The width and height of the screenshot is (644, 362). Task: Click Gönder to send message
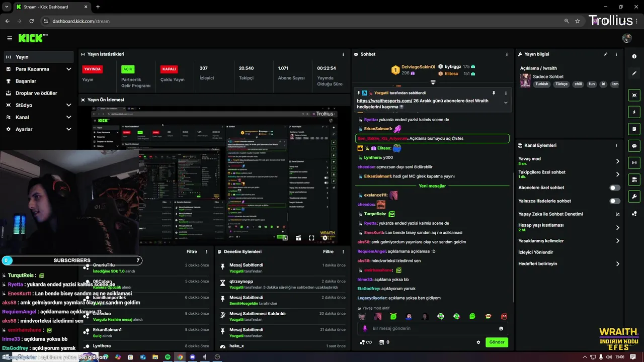[497, 342]
